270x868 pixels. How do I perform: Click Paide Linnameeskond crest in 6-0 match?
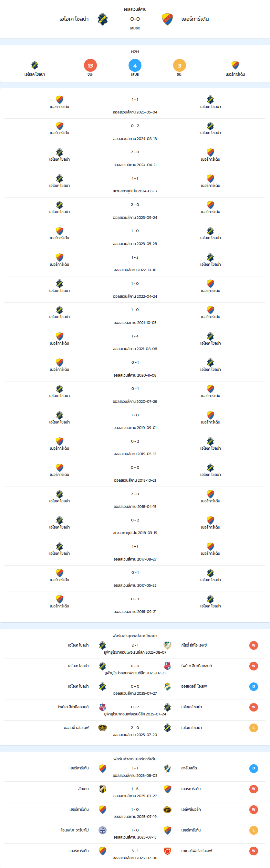click(167, 666)
